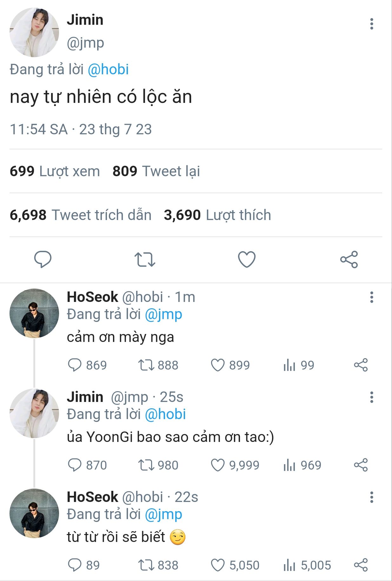
Task: Retweet the main tweet by Jimin
Action: 145,259
